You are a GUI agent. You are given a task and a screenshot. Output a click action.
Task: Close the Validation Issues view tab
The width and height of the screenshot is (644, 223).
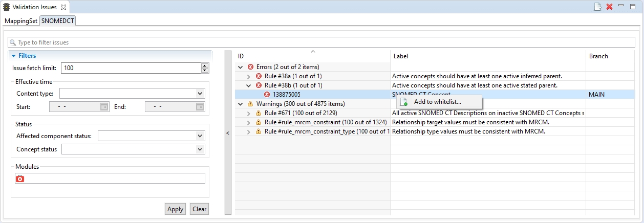[63, 7]
